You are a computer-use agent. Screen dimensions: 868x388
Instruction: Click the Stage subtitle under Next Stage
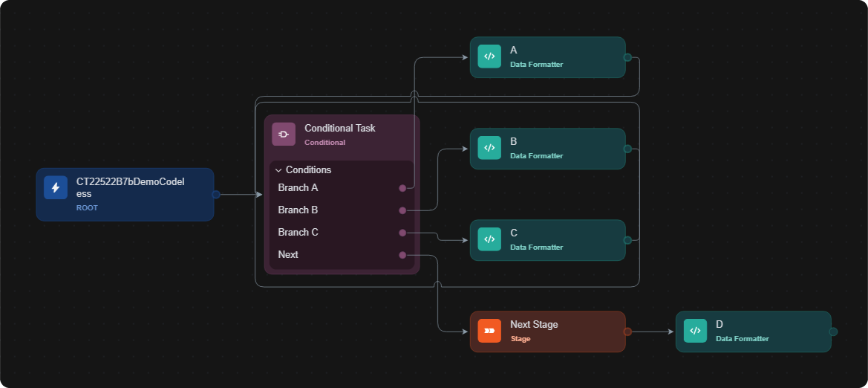coord(521,339)
